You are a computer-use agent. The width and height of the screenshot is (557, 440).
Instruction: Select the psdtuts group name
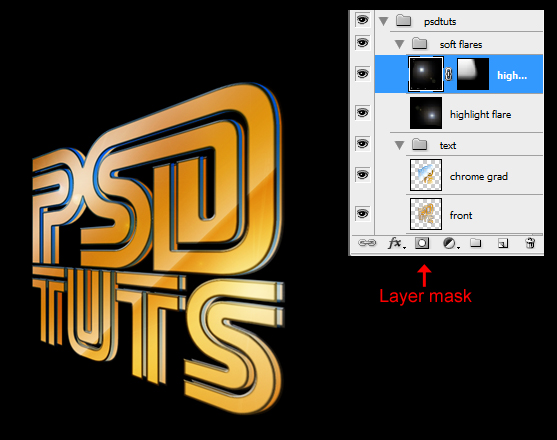point(440,22)
